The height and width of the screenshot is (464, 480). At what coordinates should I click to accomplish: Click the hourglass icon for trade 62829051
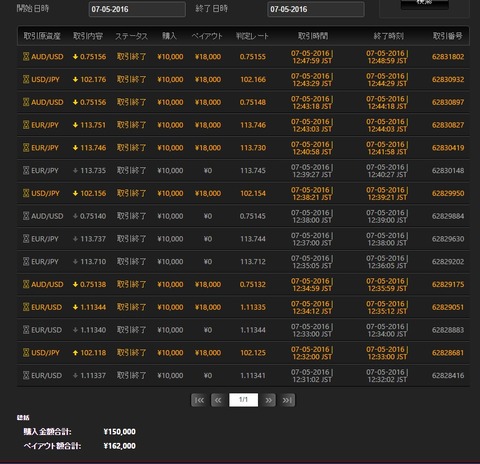[x=26, y=307]
